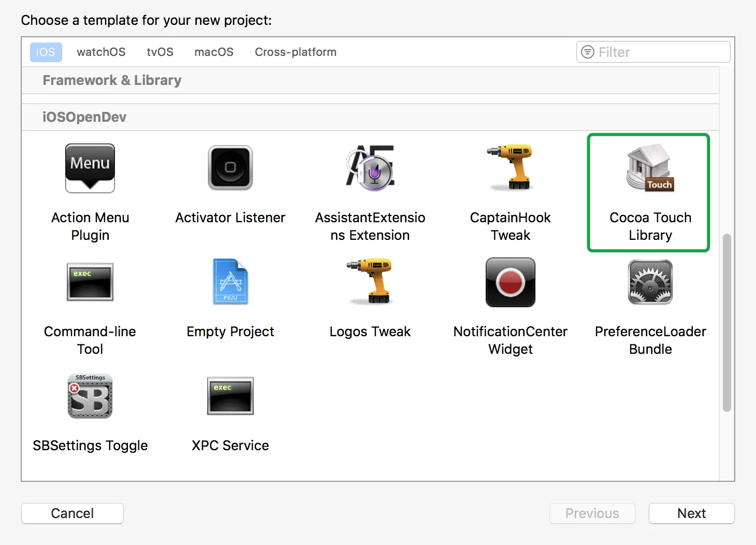The height and width of the screenshot is (545, 756).
Task: Click the Next button
Action: 692,513
